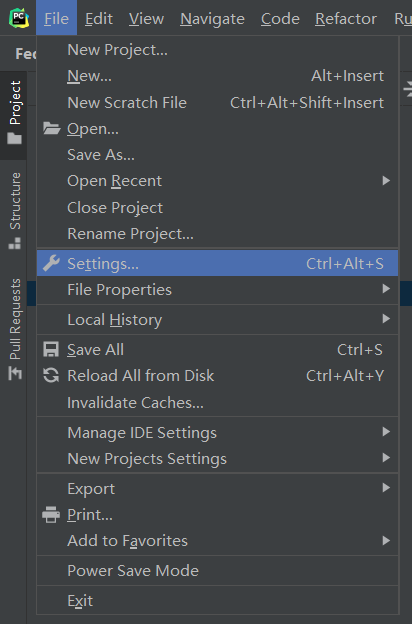The image size is (412, 624).
Task: Choose Close Project entry
Action: (218, 208)
